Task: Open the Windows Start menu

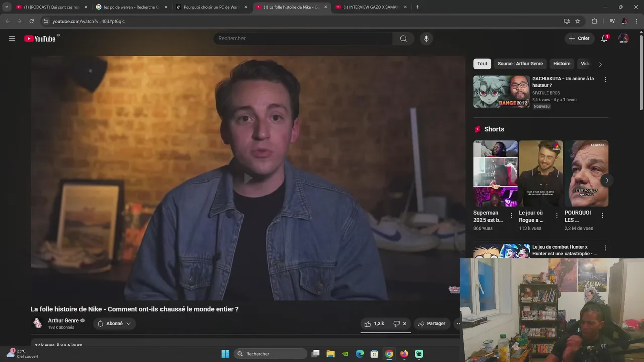Action: click(225, 354)
